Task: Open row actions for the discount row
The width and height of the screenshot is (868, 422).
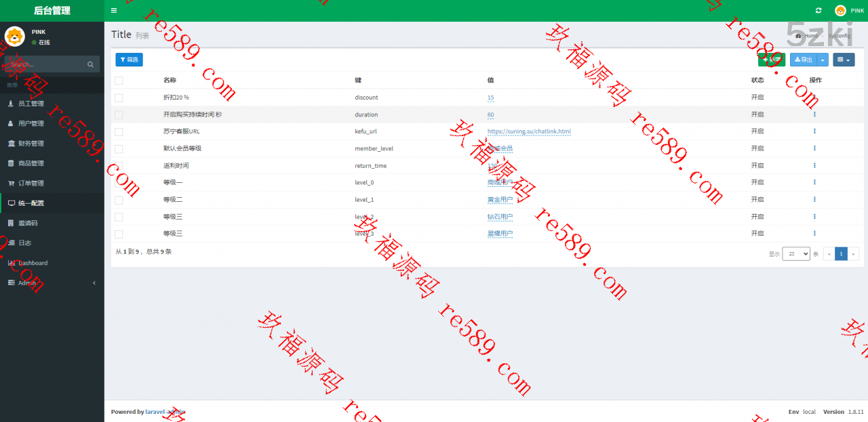Action: pyautogui.click(x=814, y=98)
